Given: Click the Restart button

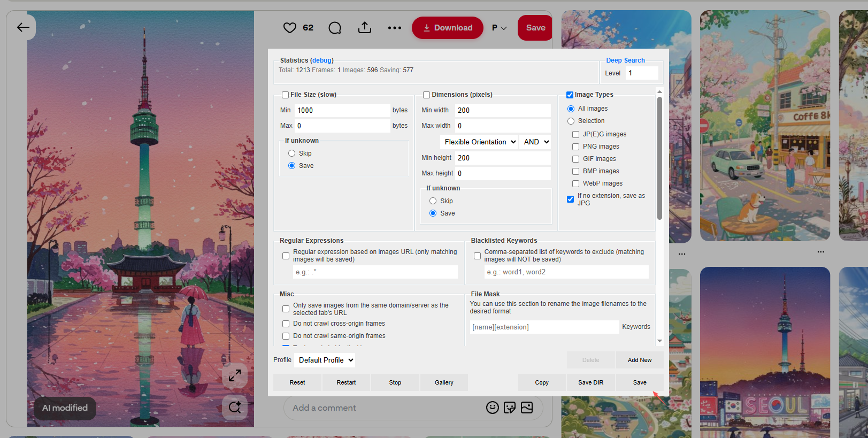Looking at the screenshot, I should coord(346,382).
